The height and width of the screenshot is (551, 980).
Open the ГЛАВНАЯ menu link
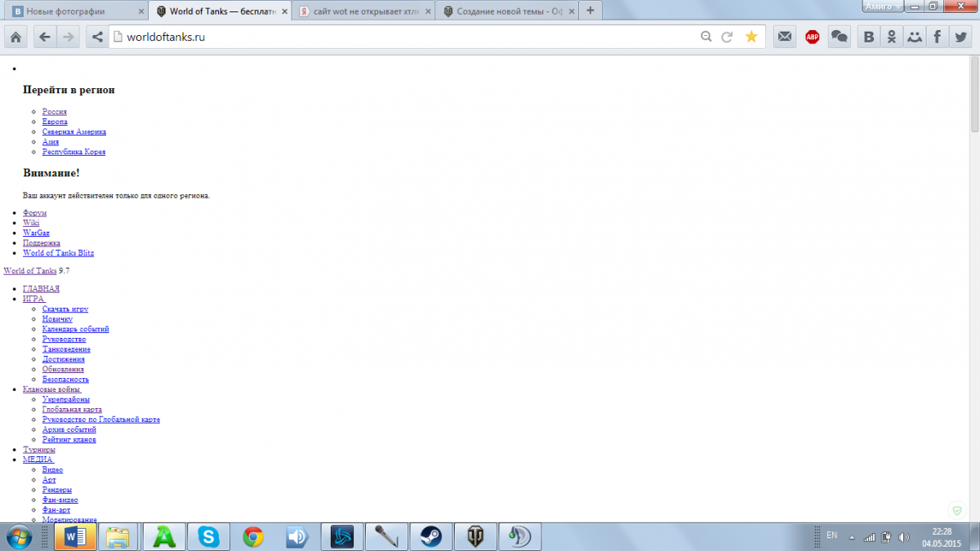pos(41,289)
